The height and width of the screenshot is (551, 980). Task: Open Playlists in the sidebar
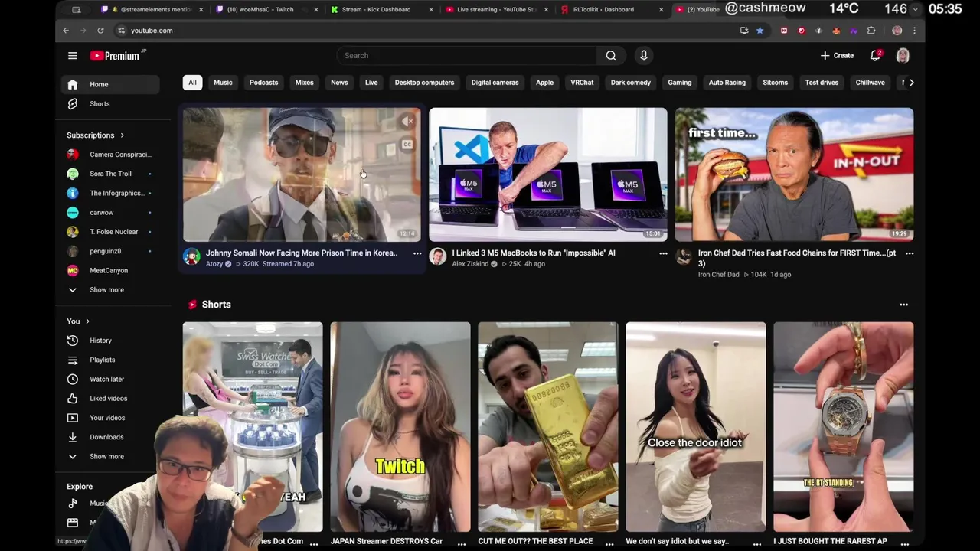point(110,360)
